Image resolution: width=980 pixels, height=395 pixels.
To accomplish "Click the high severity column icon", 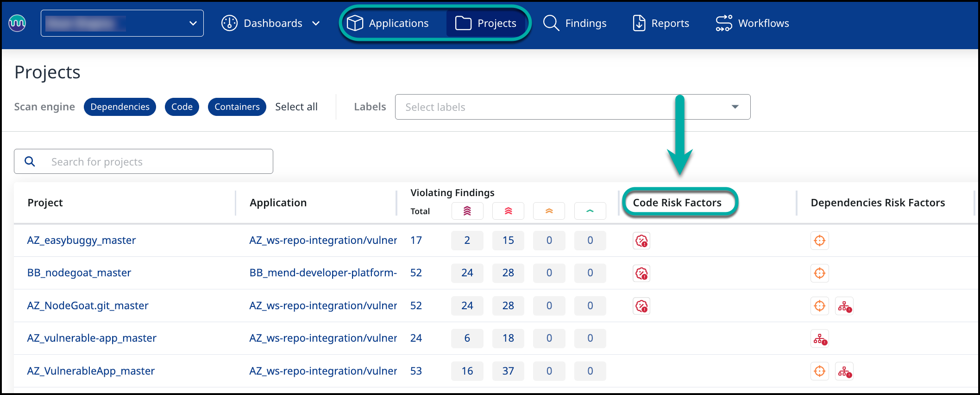I will (x=508, y=211).
